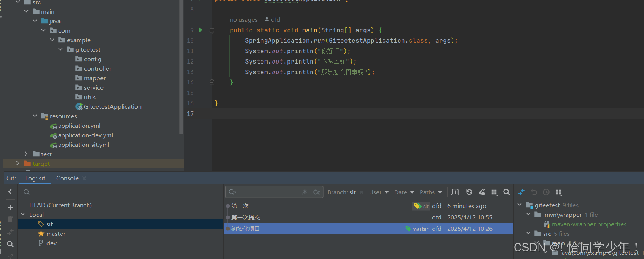Open the log presentation settings grid icon
Viewport: 644px width, 259px height.
(494, 192)
